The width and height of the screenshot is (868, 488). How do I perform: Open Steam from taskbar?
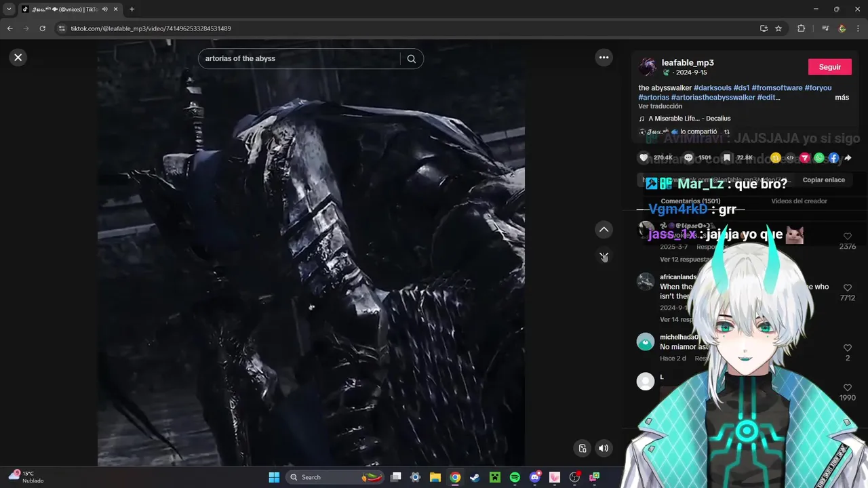click(x=475, y=477)
